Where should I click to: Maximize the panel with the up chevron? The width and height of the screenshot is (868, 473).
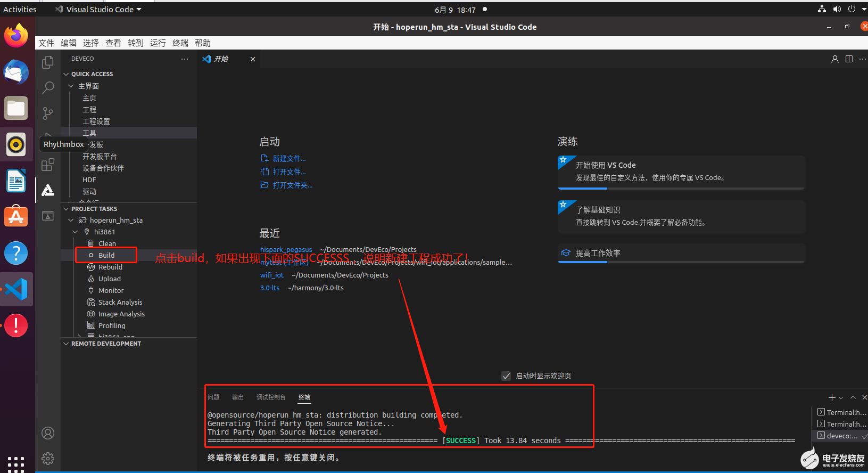(x=853, y=397)
